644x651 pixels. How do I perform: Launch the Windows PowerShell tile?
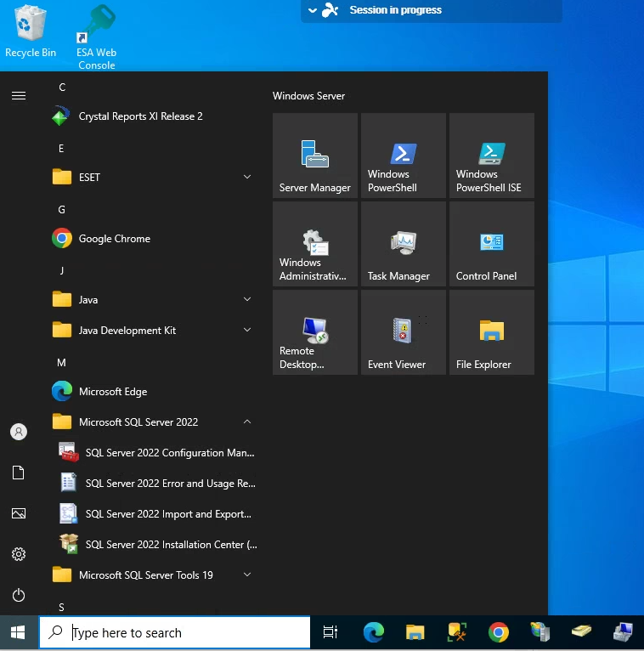tap(404, 156)
